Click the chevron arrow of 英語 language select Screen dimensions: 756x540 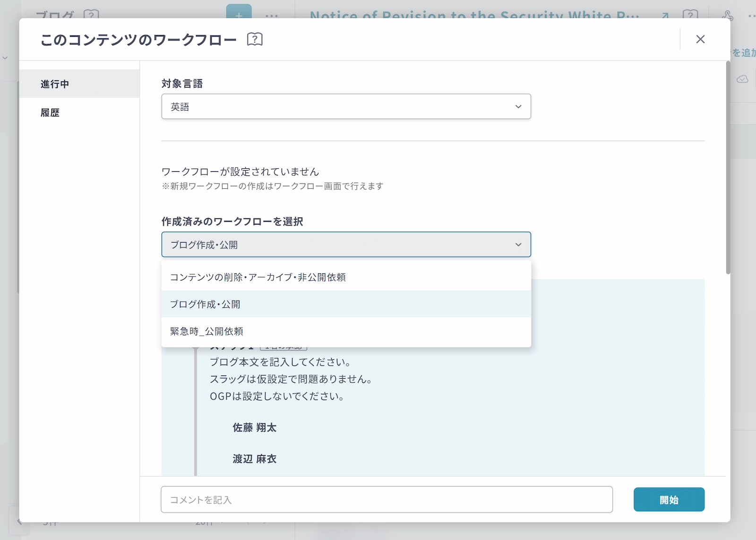point(518,107)
